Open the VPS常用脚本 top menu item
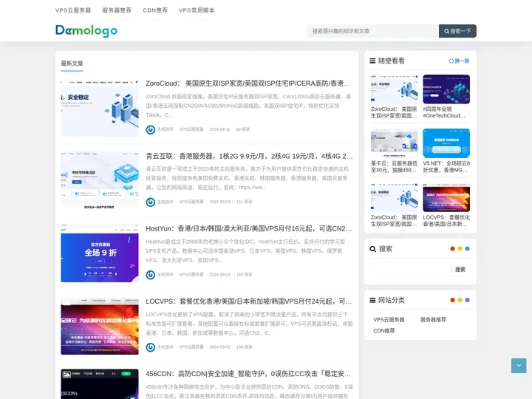Viewport: 532px width, 399px height. (x=197, y=10)
